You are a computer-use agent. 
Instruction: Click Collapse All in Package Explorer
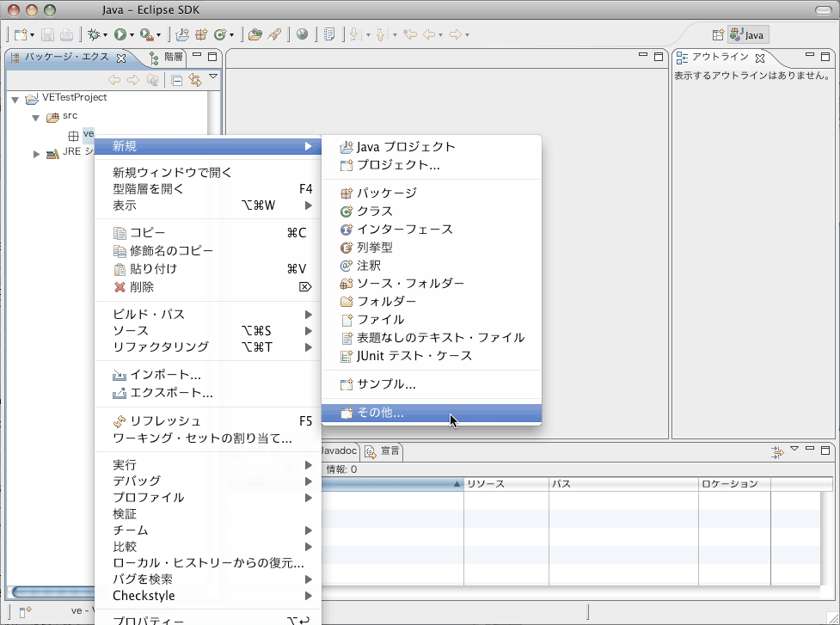(x=177, y=80)
